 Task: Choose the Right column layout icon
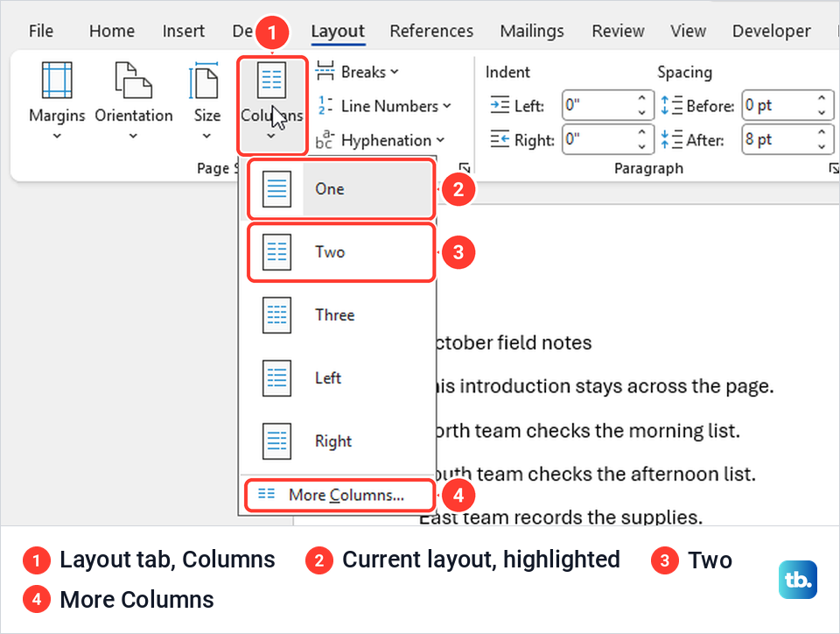coord(276,441)
